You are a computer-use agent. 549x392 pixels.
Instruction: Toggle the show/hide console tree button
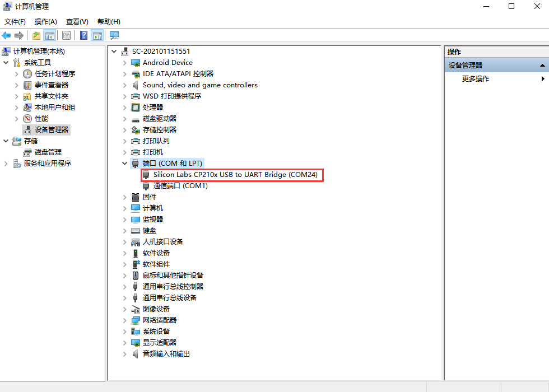[x=50, y=36]
